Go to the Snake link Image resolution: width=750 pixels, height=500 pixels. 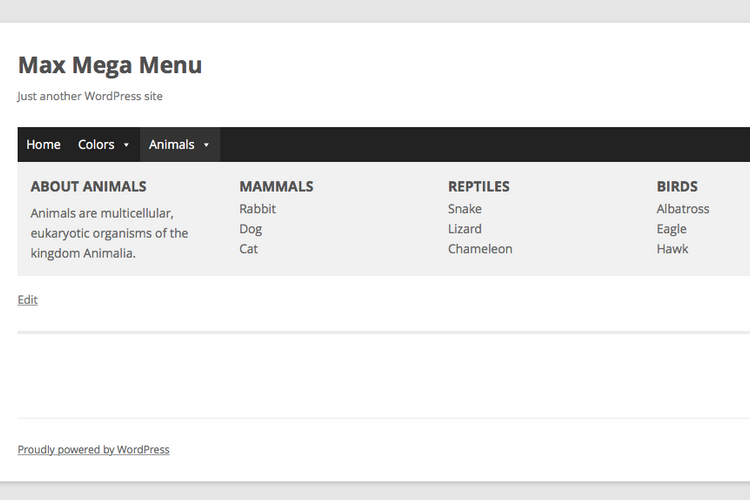click(x=464, y=209)
